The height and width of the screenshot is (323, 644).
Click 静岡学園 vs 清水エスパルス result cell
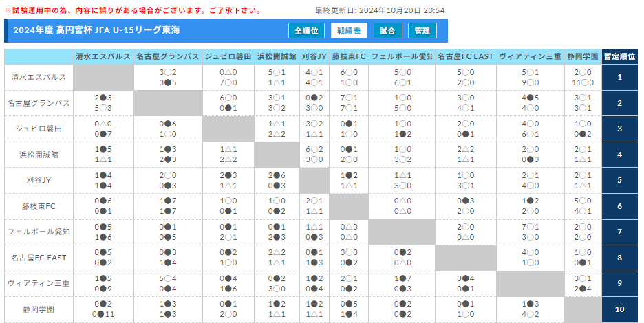coord(103,309)
